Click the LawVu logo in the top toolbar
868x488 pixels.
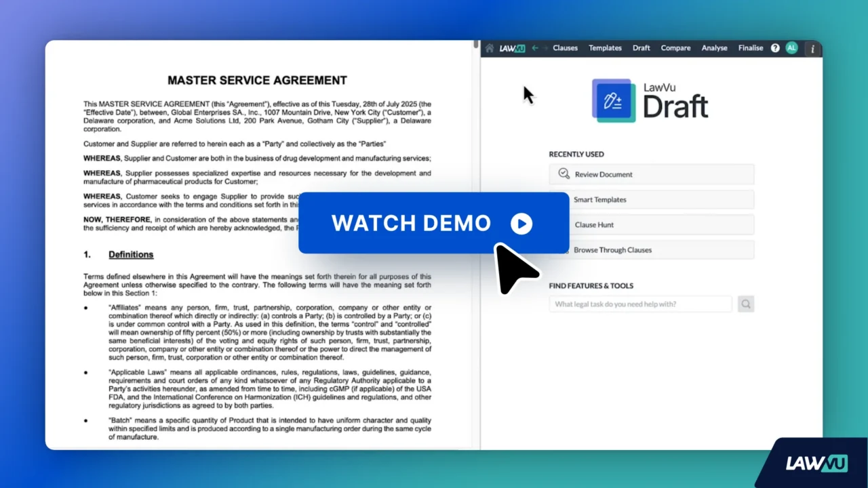pos(512,48)
